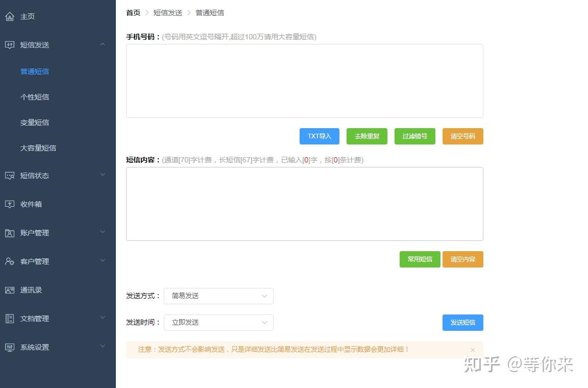Focus the 短信内容 text area
The width and height of the screenshot is (588, 388).
click(x=305, y=204)
